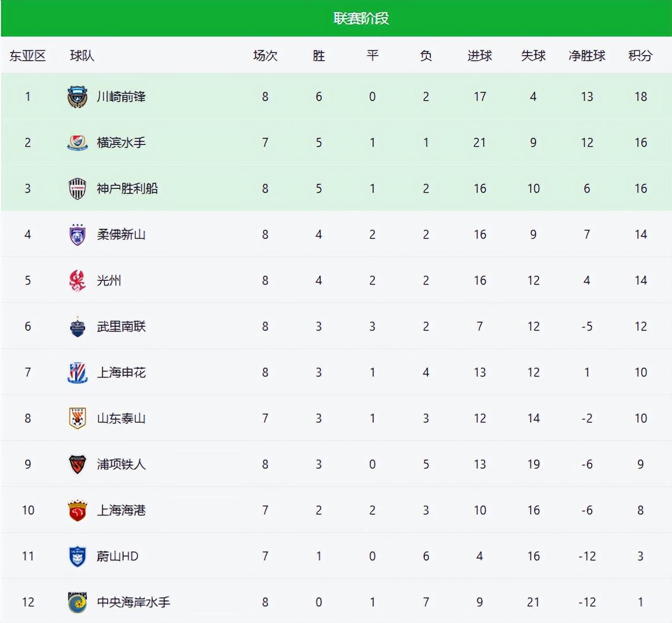The width and height of the screenshot is (672, 623).
Task: Click the 净胜球 goal difference column header
Action: [587, 56]
